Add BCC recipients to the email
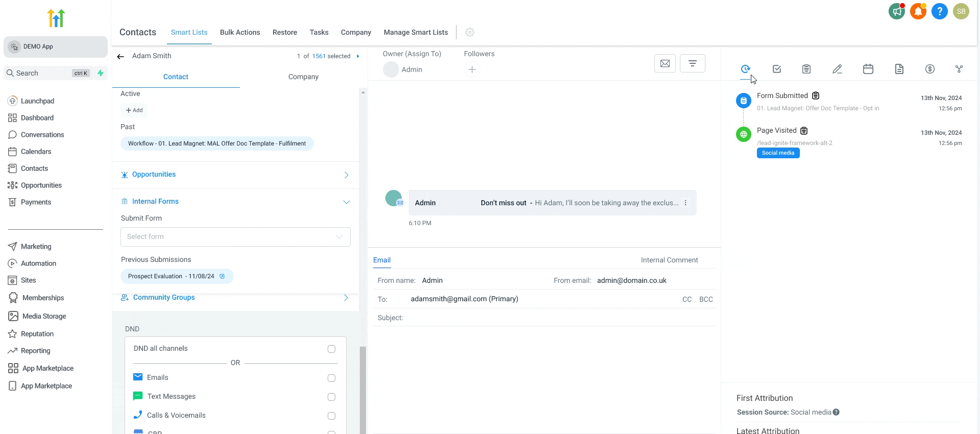 [706, 299]
